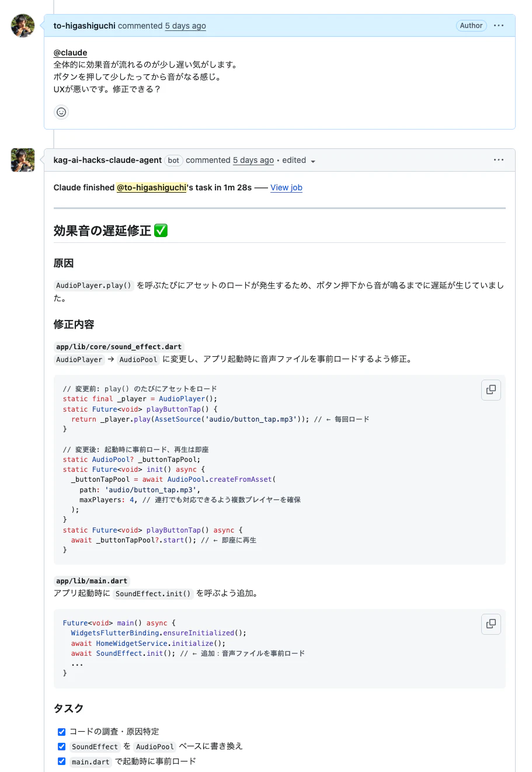Image resolution: width=532 pixels, height=772 pixels.
Task: Expand the edited dropdown on bot comment
Action: point(298,160)
